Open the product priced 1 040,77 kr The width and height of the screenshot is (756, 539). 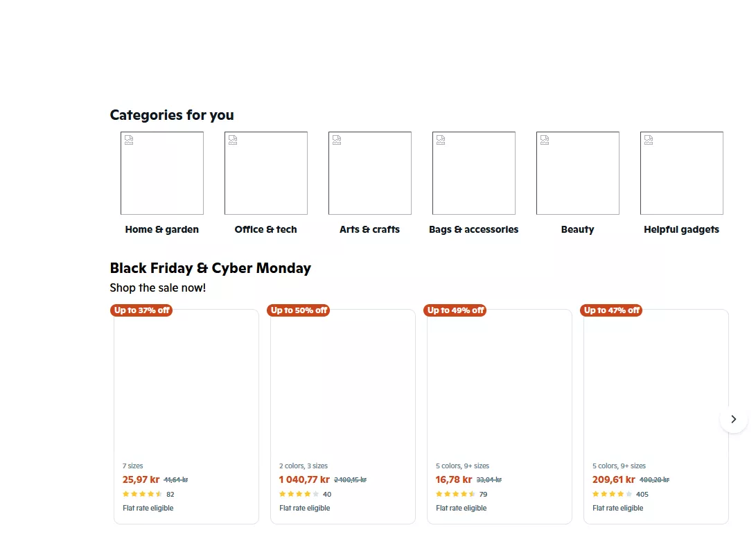pyautogui.click(x=343, y=388)
